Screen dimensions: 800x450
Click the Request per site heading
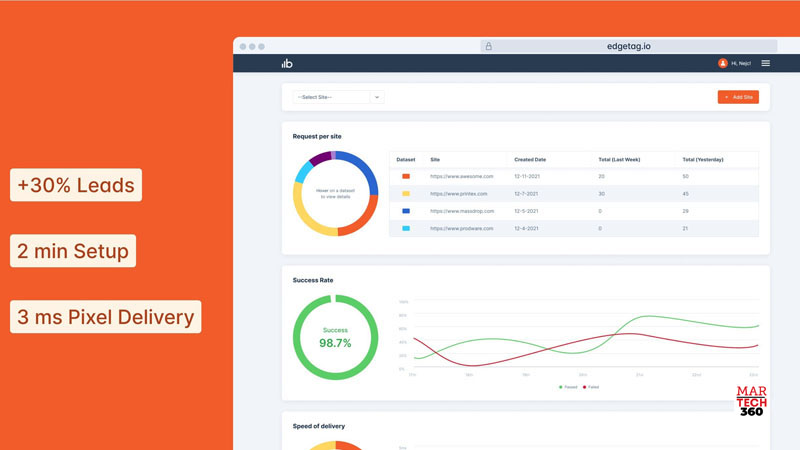tap(317, 136)
